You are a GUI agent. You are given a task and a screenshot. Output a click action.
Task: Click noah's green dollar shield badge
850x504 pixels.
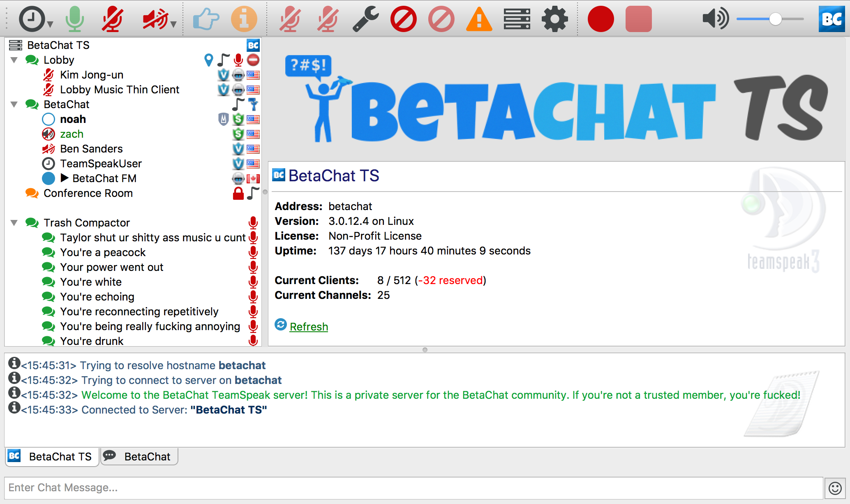point(238,119)
